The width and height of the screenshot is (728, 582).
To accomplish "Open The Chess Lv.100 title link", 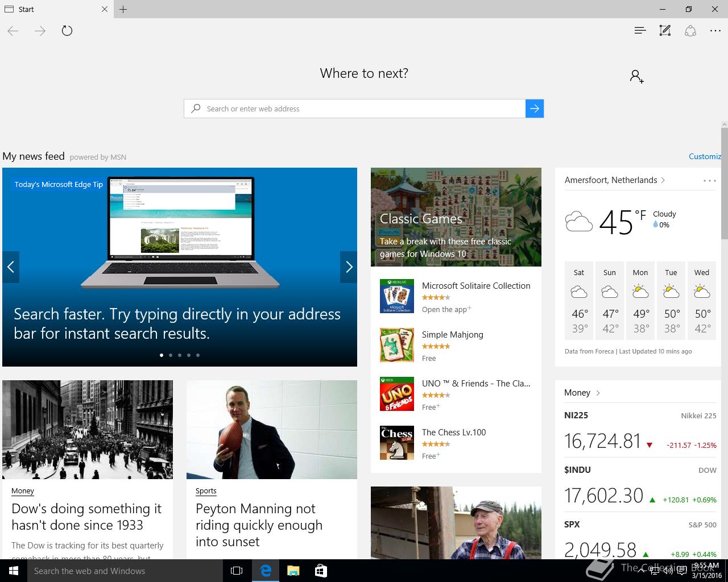I will [x=454, y=433].
